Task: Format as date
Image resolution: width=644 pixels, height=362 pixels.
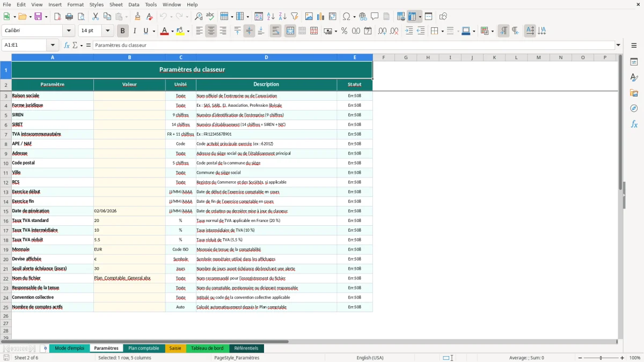Action: click(x=368, y=31)
